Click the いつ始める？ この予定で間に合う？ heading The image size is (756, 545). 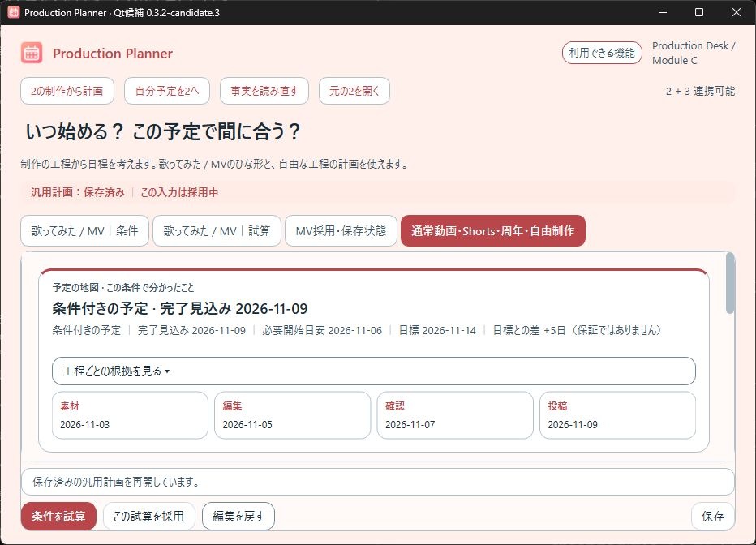coord(163,131)
